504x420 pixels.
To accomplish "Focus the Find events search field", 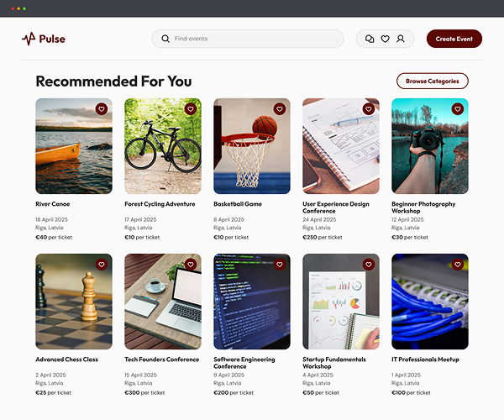I will (248, 39).
